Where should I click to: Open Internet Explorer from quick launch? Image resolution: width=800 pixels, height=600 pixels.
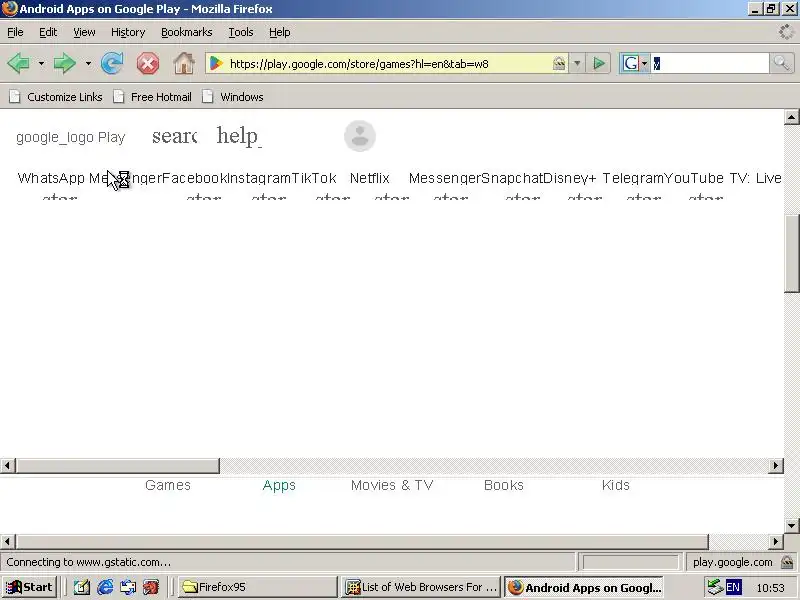[105, 587]
